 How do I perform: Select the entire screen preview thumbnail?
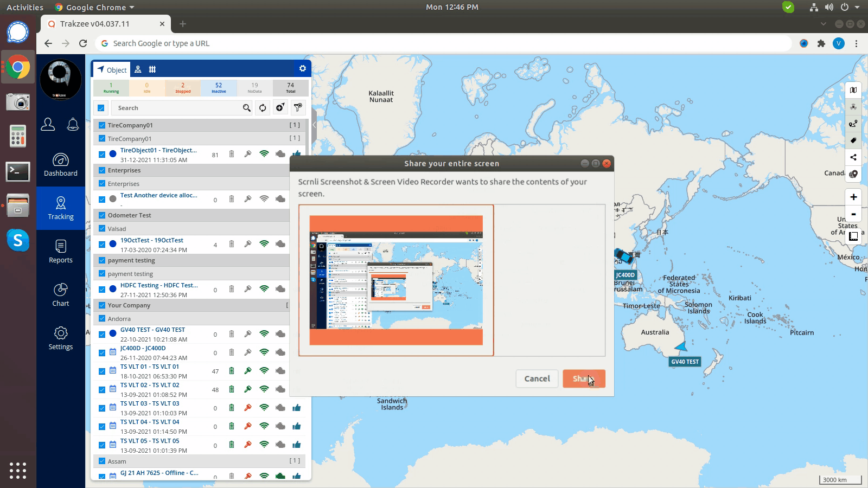pyautogui.click(x=396, y=280)
